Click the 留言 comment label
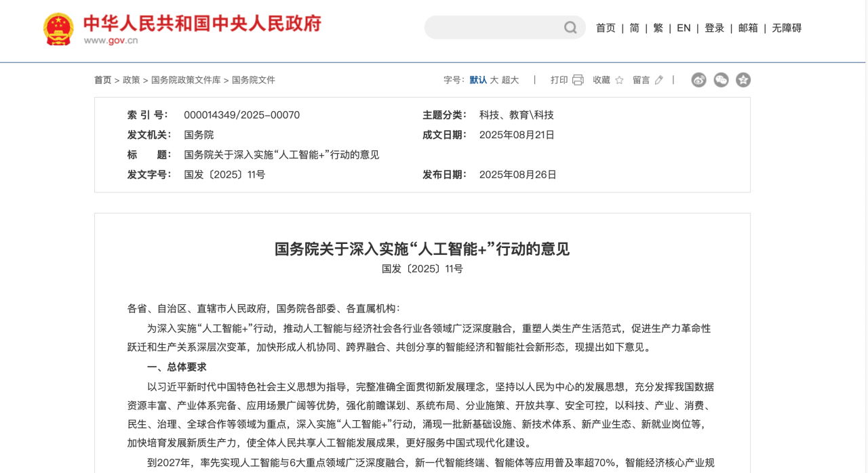 (642, 80)
